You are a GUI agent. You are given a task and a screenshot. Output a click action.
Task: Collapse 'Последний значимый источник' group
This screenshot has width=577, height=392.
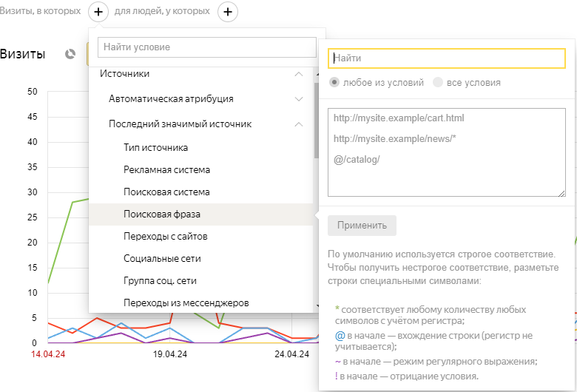[x=298, y=124]
